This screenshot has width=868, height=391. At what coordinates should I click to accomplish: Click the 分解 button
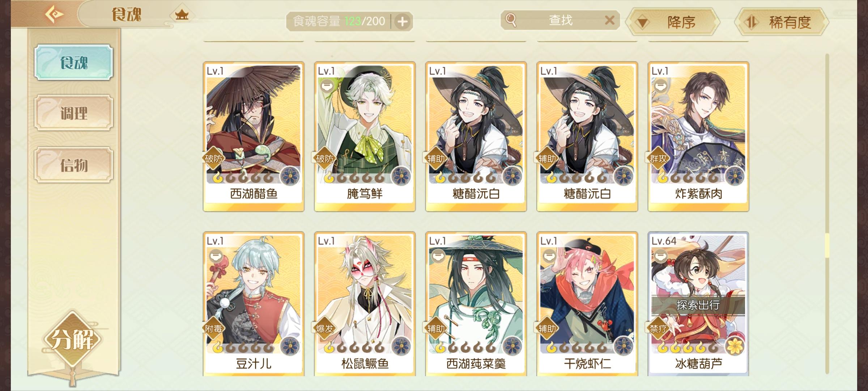pyautogui.click(x=72, y=339)
